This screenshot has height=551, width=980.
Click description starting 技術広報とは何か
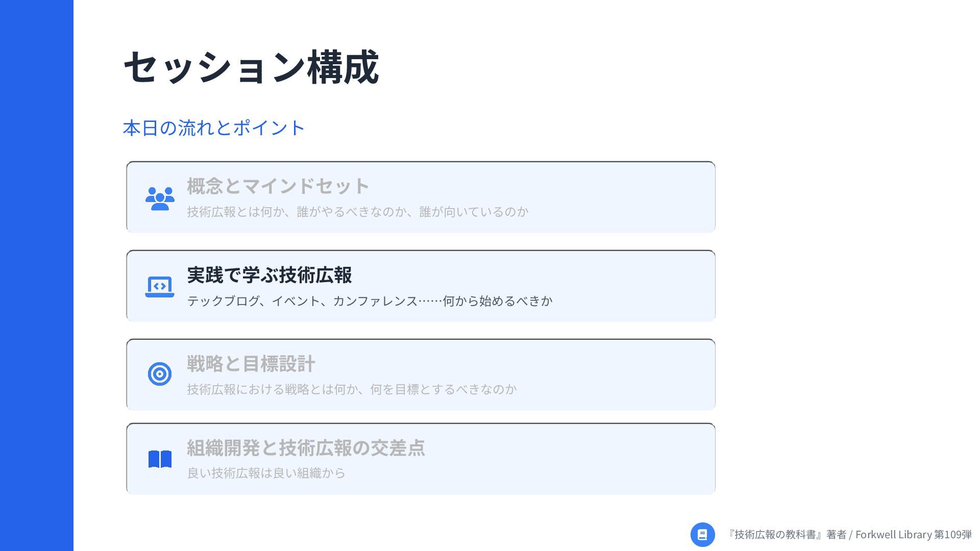357,212
